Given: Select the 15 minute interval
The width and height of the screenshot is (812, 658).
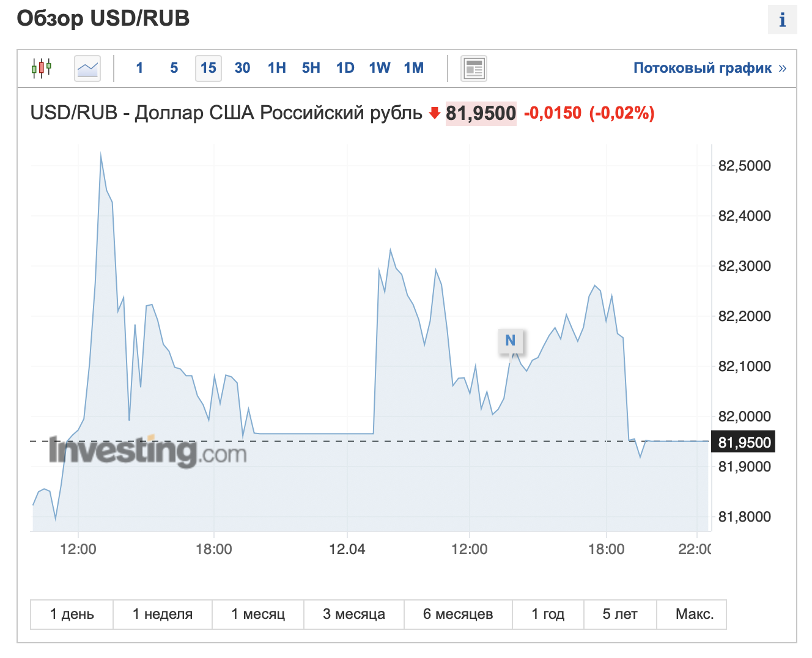Looking at the screenshot, I should (209, 68).
